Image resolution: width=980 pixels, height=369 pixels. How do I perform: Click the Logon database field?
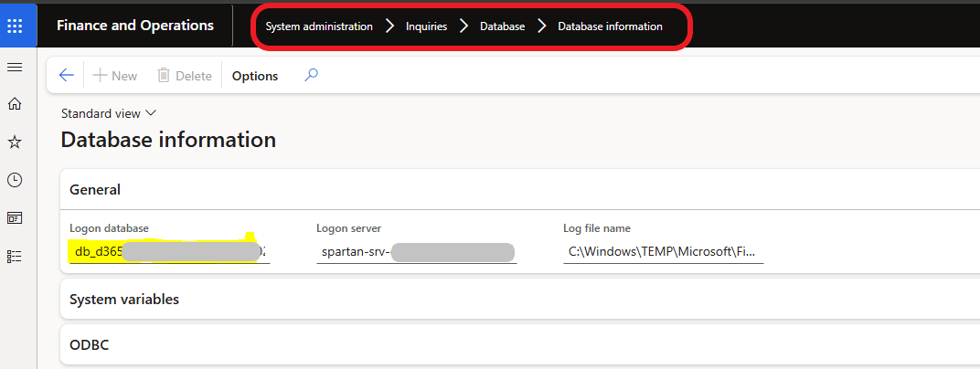tap(169, 252)
